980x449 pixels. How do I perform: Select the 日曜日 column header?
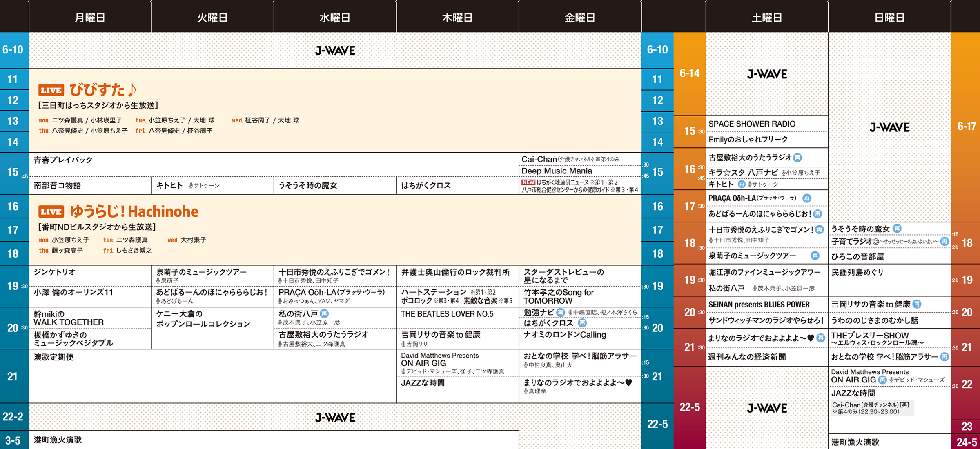click(x=889, y=18)
